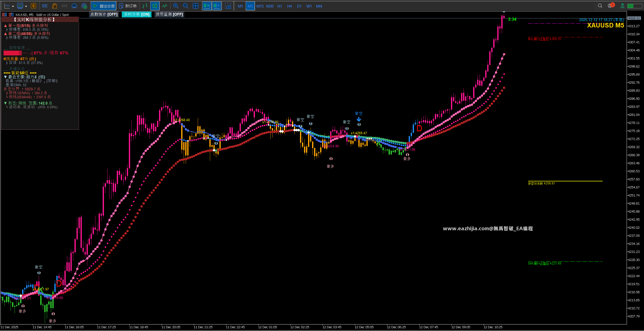Click the 4289.83 price axis label

click(634, 91)
